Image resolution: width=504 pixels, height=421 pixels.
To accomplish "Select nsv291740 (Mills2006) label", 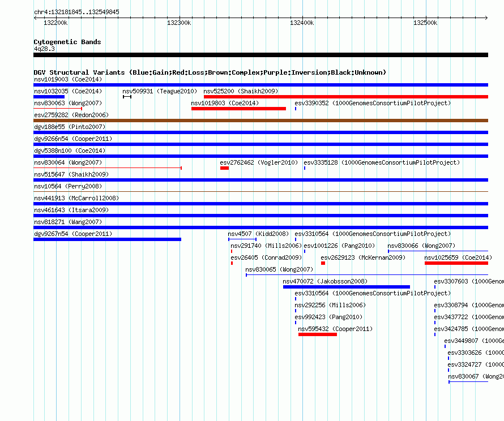I will (x=266, y=246).
